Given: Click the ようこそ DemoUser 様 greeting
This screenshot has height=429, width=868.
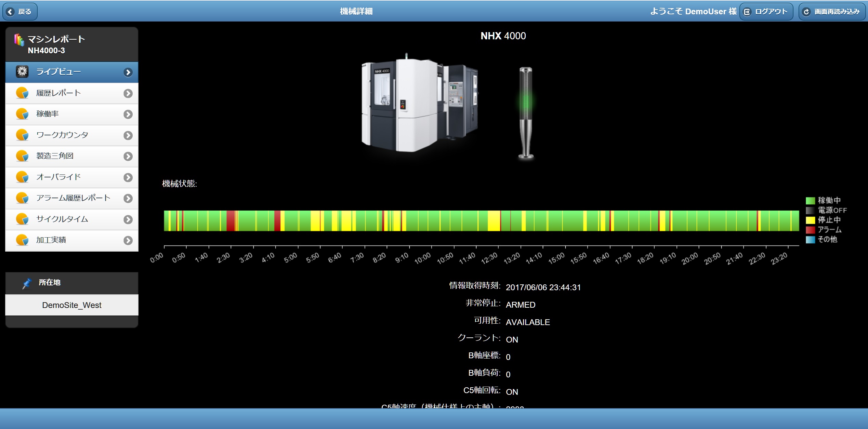Looking at the screenshot, I should (x=693, y=12).
